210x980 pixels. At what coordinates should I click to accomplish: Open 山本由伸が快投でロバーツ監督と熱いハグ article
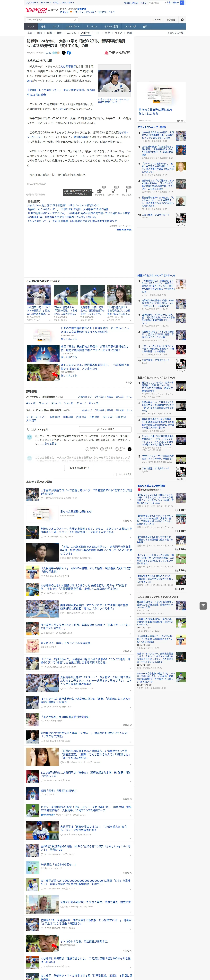[86, 492]
